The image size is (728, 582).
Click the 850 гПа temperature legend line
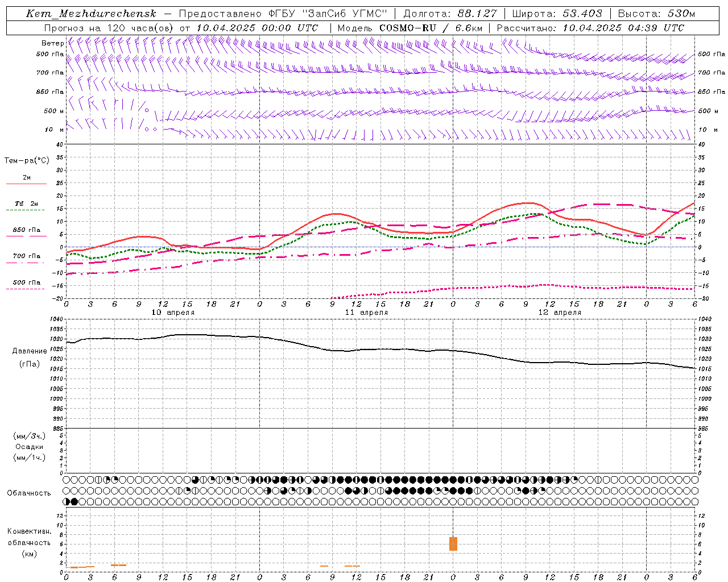pyautogui.click(x=26, y=236)
